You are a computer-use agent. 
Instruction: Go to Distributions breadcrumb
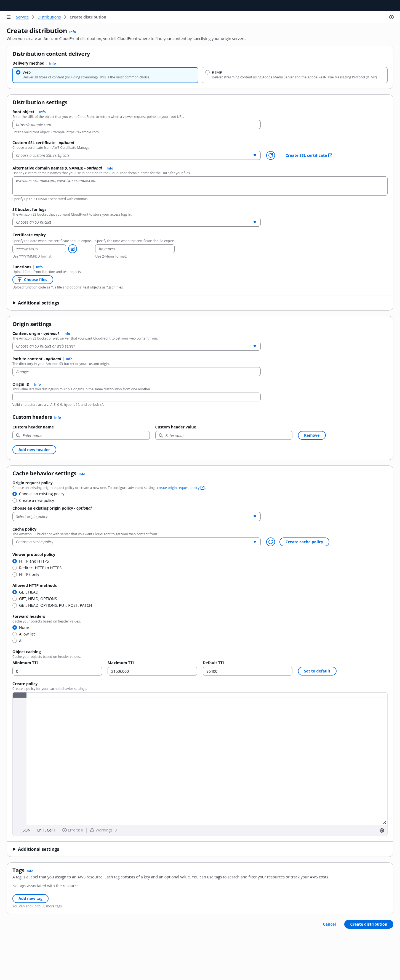click(49, 17)
